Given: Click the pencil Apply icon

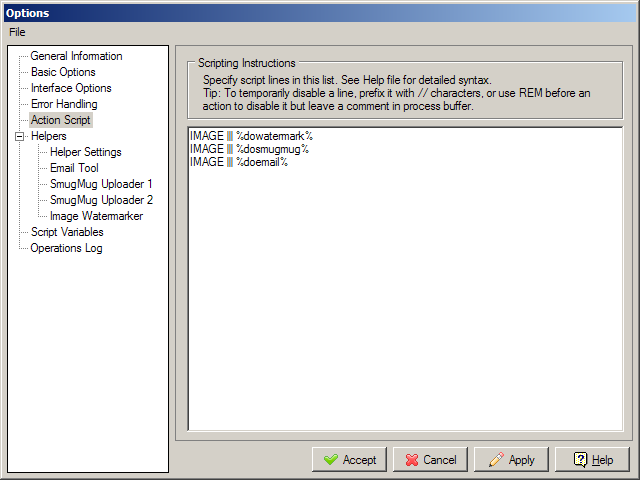Looking at the screenshot, I should (x=496, y=460).
